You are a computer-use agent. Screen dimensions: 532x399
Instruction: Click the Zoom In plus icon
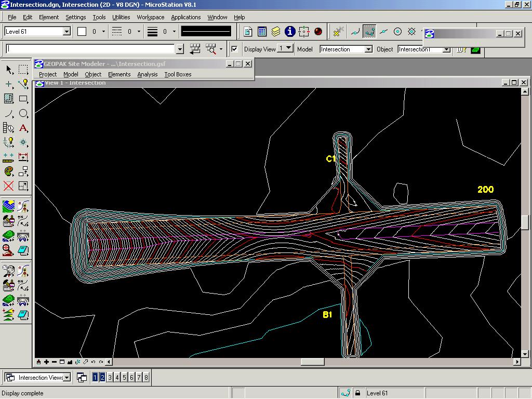[46, 362]
